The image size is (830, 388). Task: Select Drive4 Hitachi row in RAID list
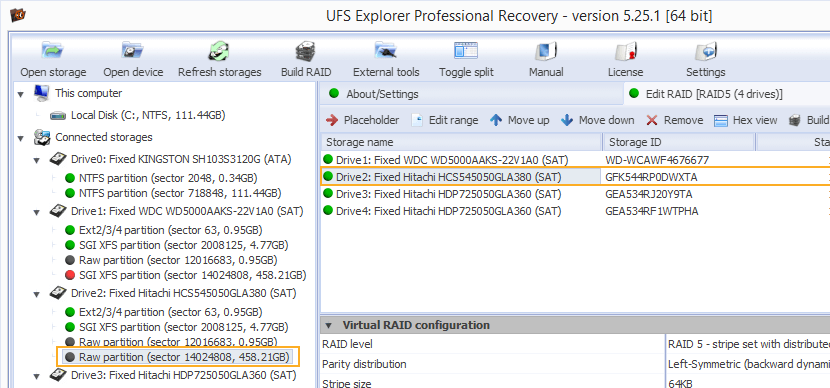575,211
